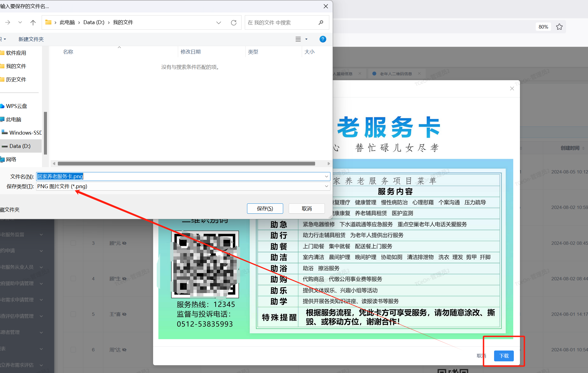
Task: Click the 80% zoom indicator in browser
Action: click(543, 27)
